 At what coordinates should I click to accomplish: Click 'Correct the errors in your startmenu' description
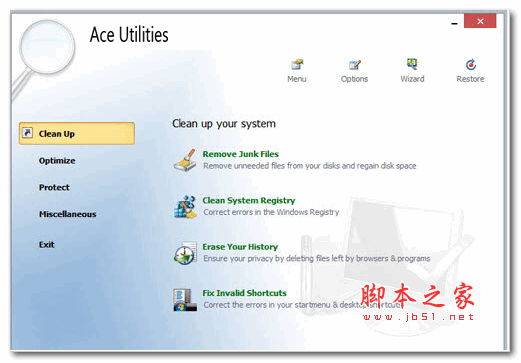pos(303,305)
